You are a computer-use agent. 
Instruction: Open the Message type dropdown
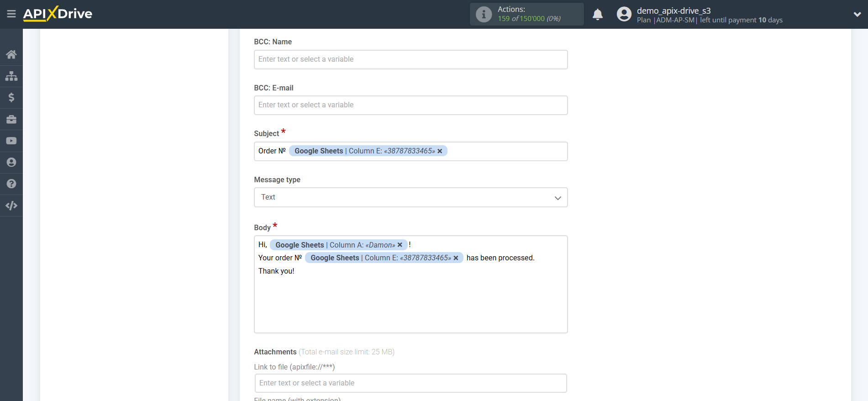coord(410,197)
